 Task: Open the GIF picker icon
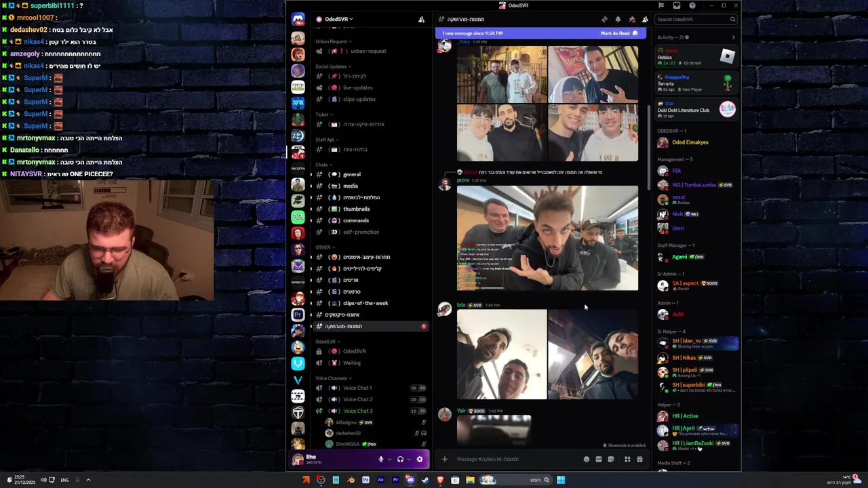point(599,460)
